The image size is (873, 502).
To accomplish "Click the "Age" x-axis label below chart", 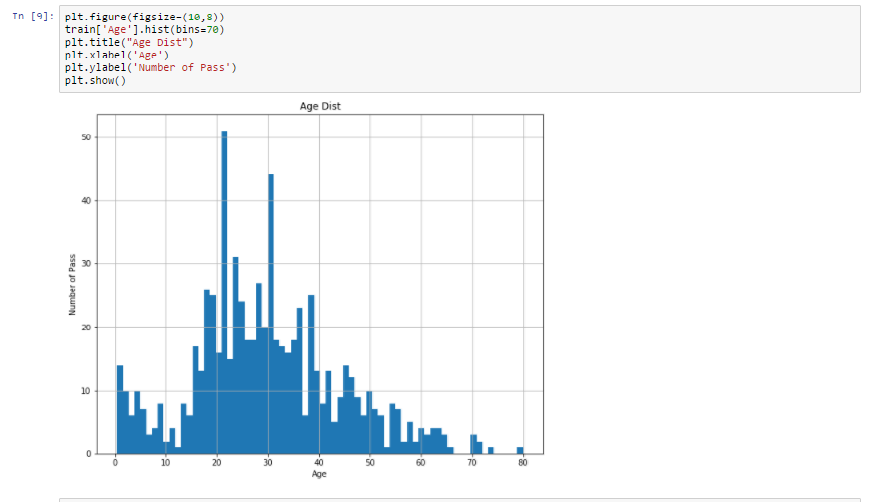I will pyautogui.click(x=319, y=474).
